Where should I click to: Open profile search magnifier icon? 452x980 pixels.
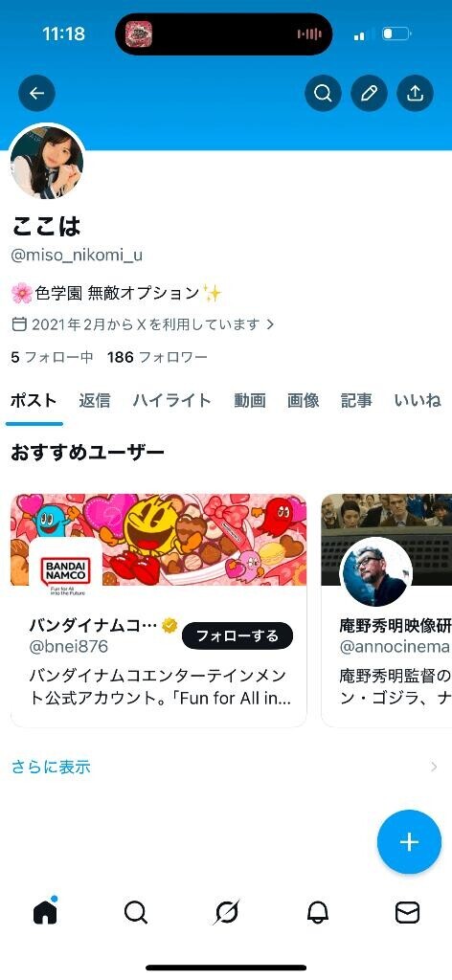tap(323, 94)
